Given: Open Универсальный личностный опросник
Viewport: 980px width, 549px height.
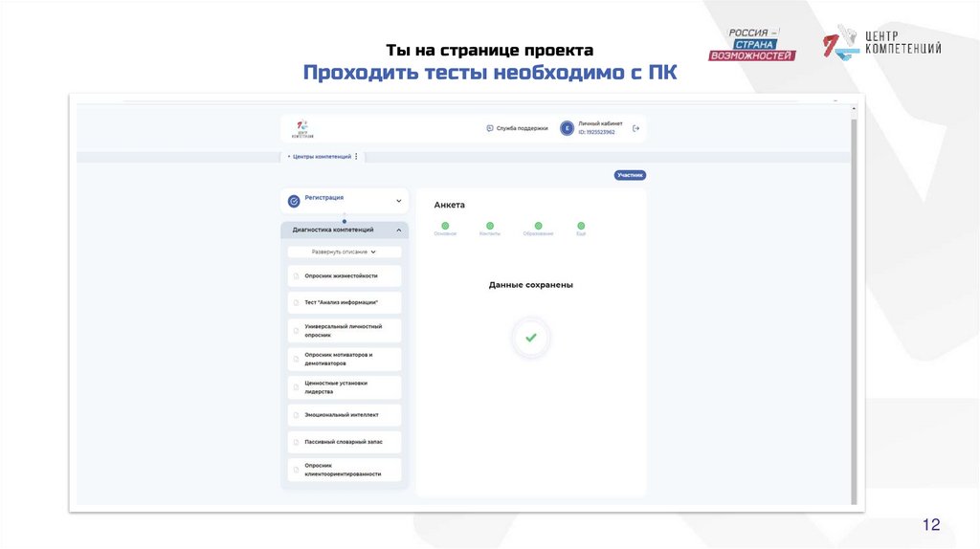Looking at the screenshot, I should pyautogui.click(x=345, y=330).
